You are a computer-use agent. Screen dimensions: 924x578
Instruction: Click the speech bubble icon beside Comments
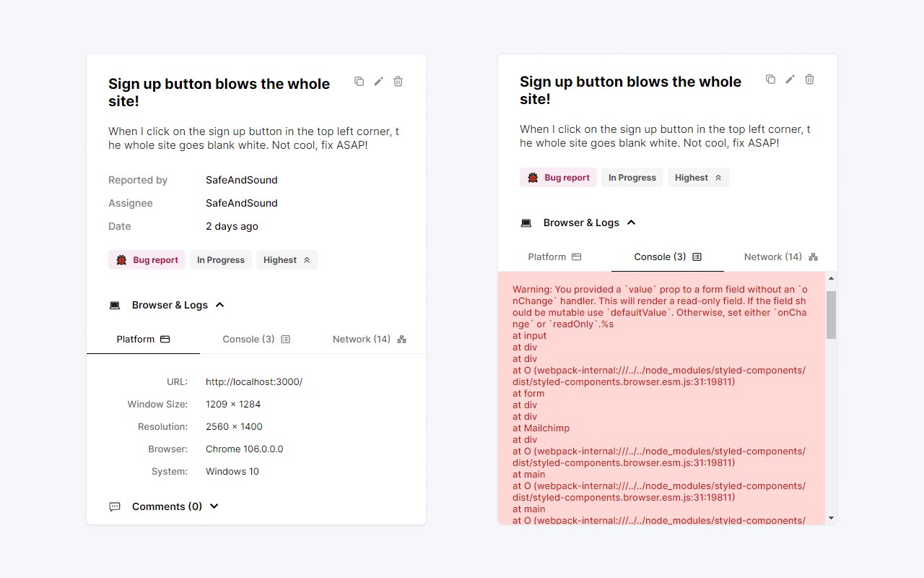[115, 506]
